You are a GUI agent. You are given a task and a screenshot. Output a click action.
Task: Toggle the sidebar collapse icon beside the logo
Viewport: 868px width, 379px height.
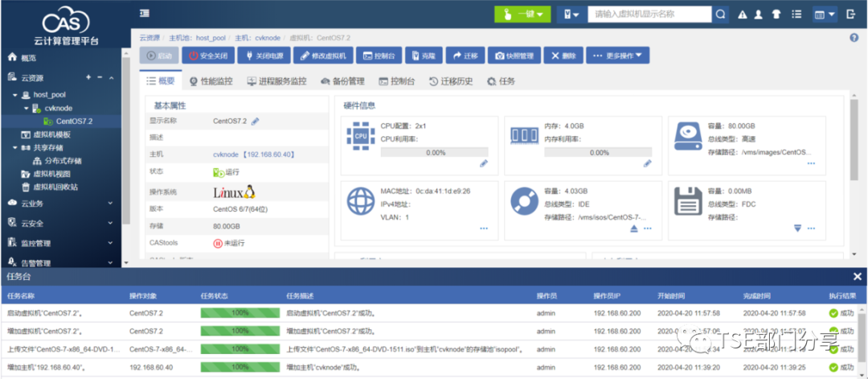(145, 13)
